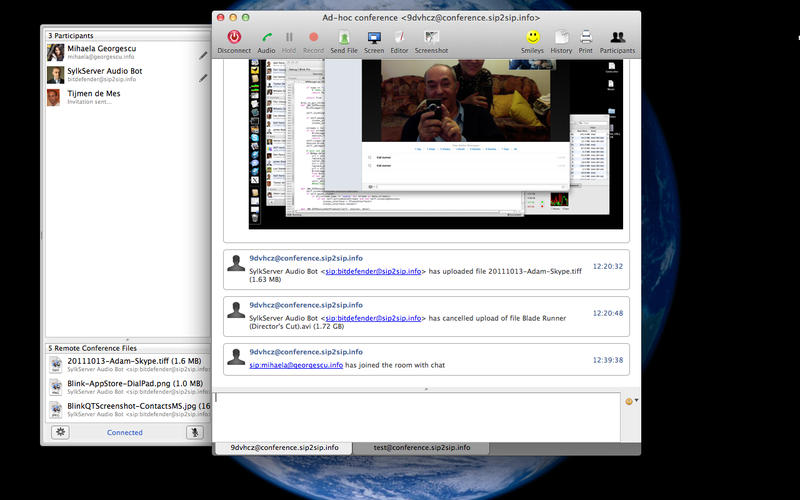Click the pencil icon next to SylkServer Audio Bot

pos(203,78)
